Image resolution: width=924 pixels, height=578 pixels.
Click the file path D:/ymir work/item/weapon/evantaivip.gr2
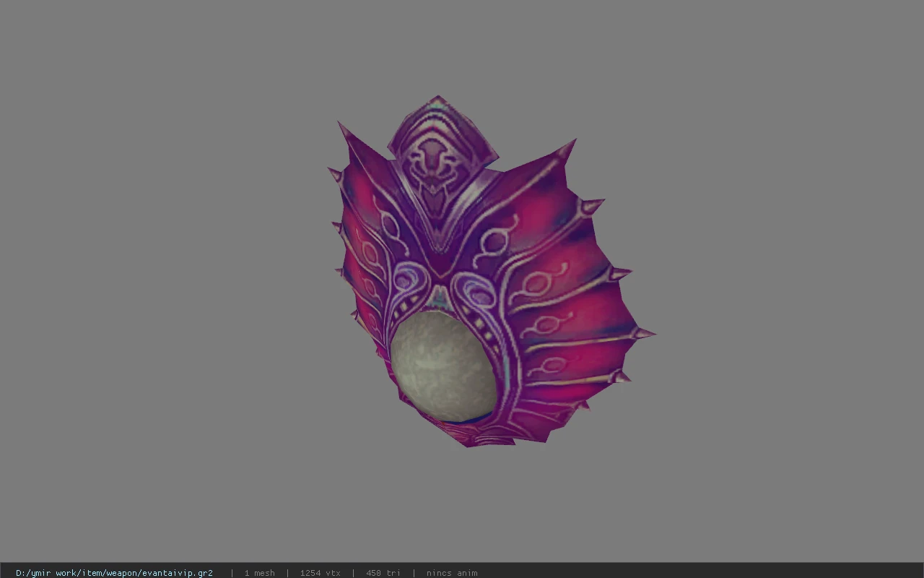click(114, 573)
